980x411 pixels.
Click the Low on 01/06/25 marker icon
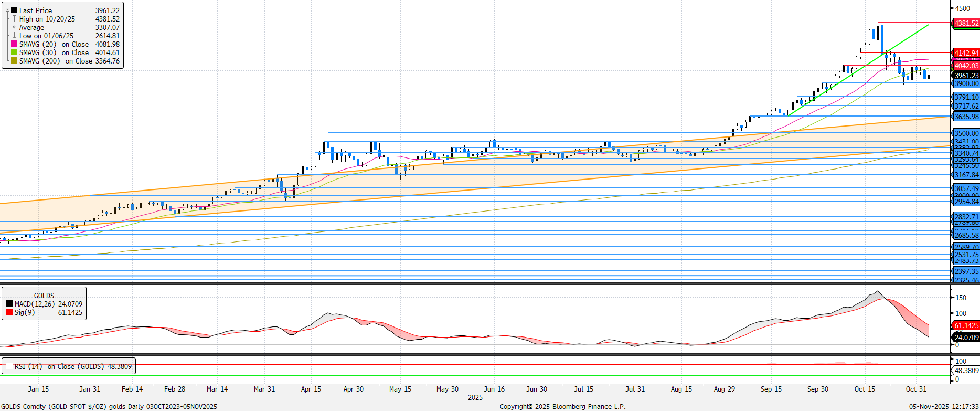pos(14,36)
